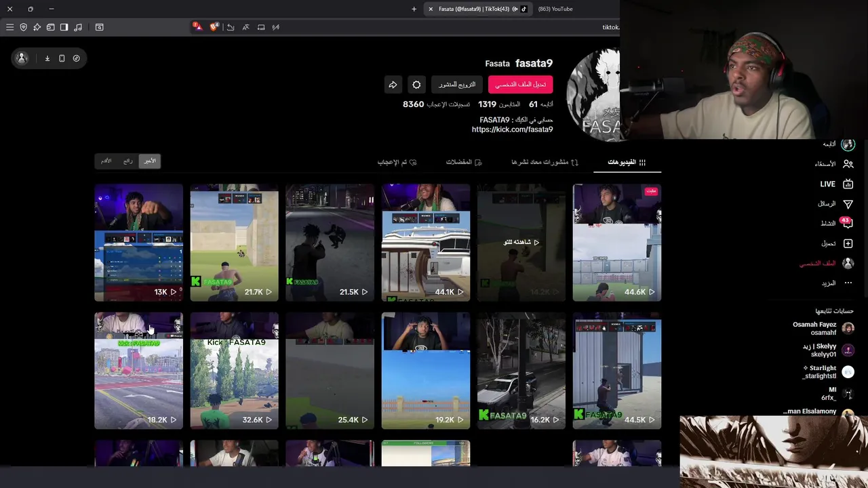Viewport: 868px width, 488px height.
Task: Click the mobile phone icon
Action: coord(62,58)
